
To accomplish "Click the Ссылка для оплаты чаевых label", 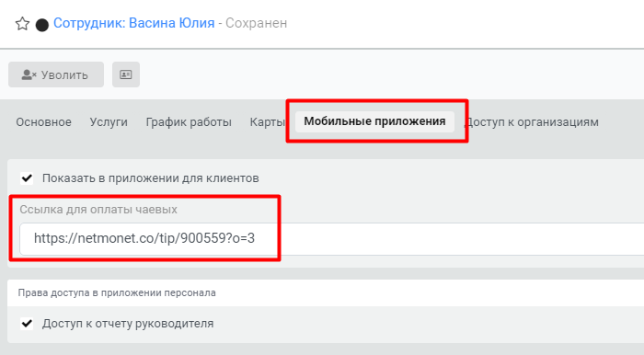I will [98, 210].
